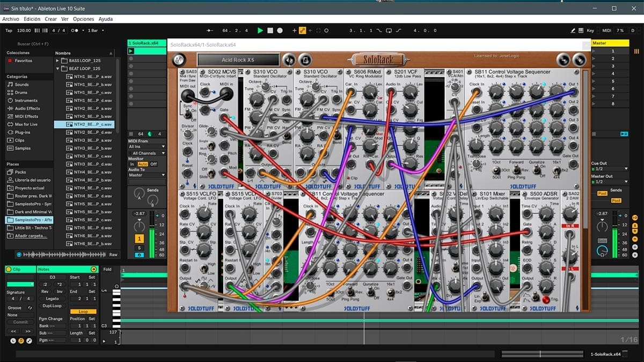Viewport: 644px width, 362px height.
Task: Open Cue Out 1/2 dropdown
Action: click(x=609, y=168)
